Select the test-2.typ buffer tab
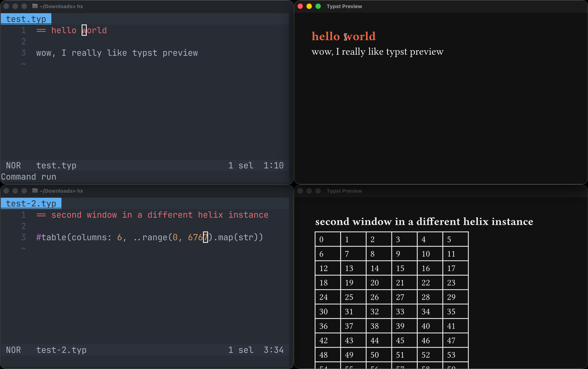 tap(31, 203)
